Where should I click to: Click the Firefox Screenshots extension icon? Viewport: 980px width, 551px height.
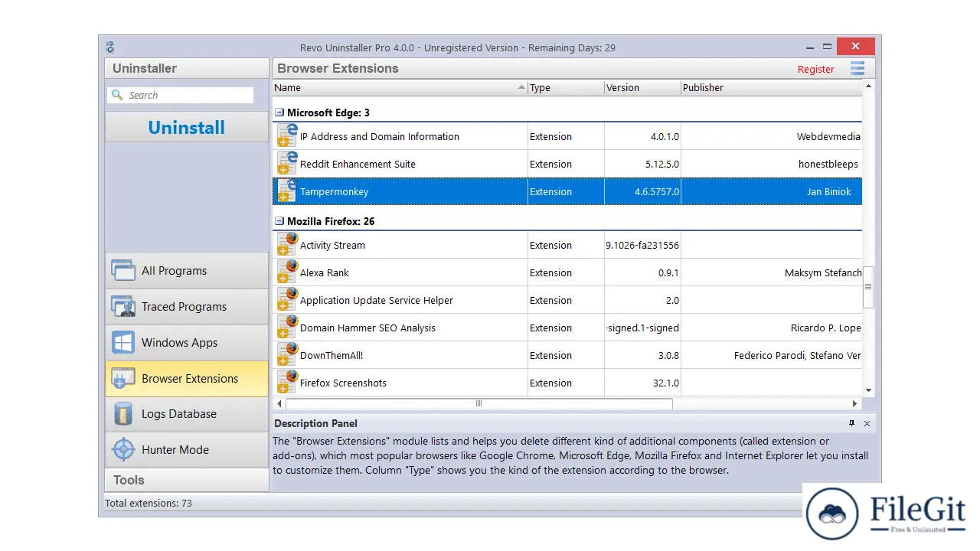287,383
